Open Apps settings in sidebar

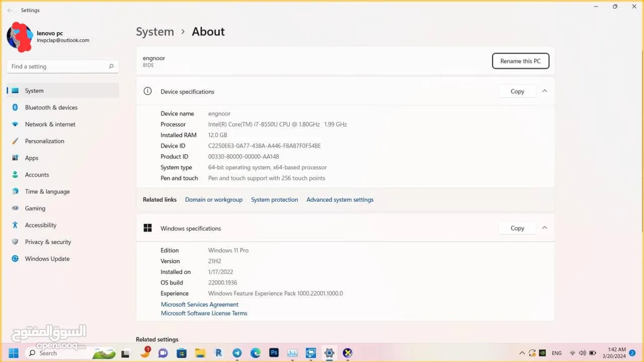pyautogui.click(x=63, y=158)
